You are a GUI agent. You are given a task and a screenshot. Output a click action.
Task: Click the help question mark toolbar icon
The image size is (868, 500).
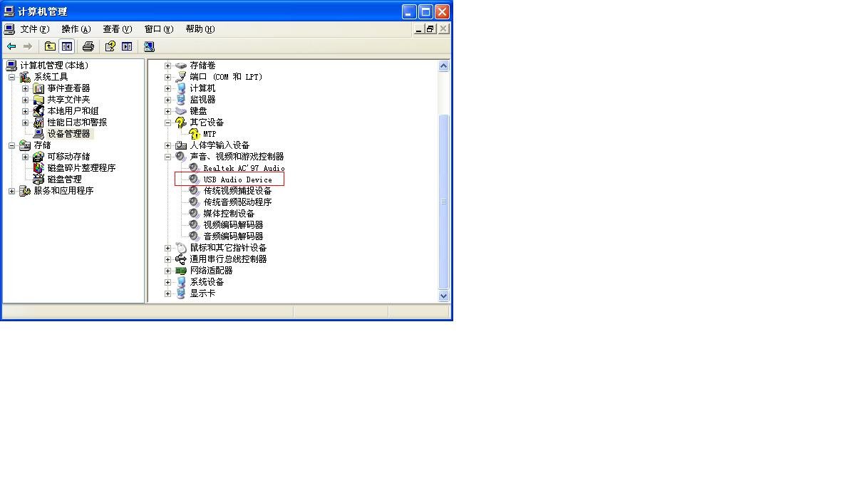click(110, 46)
